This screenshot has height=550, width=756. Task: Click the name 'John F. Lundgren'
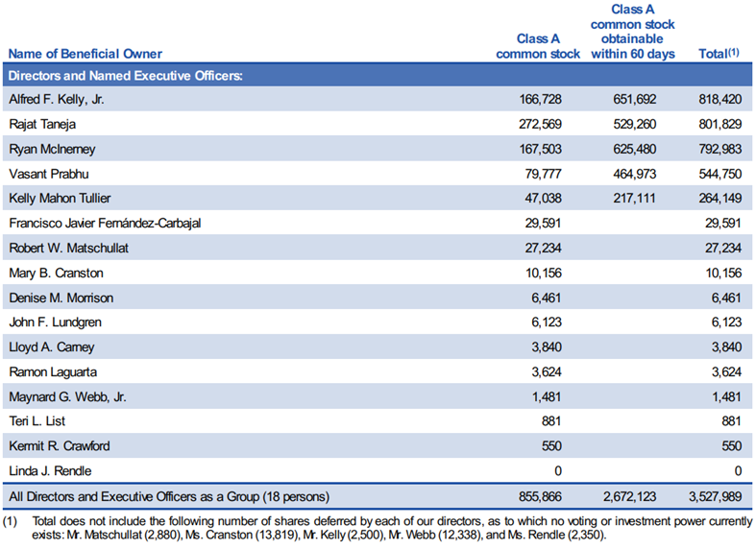tap(55, 323)
